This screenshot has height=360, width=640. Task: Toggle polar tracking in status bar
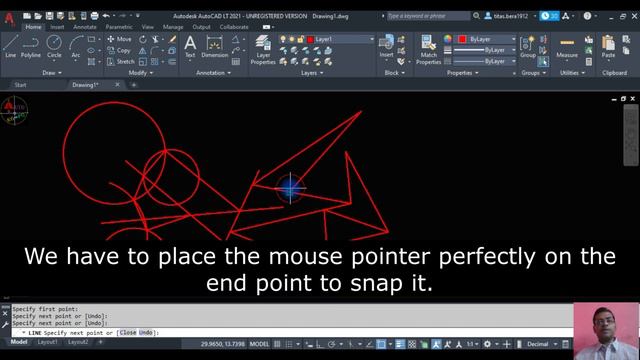[x=331, y=344]
